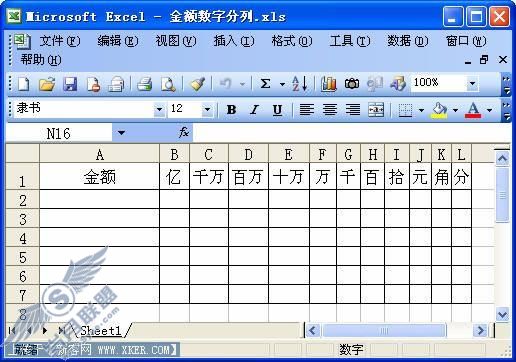Open the Chart Wizard icon
Image resolution: width=516 pixels, height=362 pixels.
pos(328,84)
